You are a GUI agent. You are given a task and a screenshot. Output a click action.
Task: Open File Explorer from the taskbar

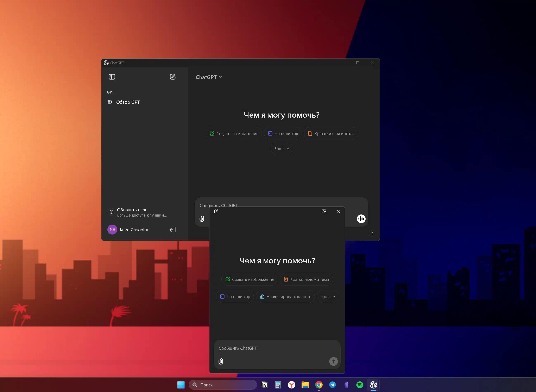tap(305, 385)
